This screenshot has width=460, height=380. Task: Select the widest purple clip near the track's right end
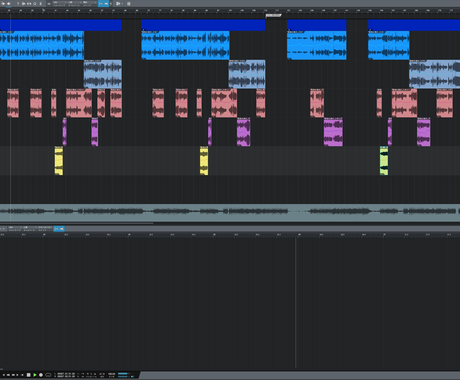pyautogui.click(x=333, y=132)
